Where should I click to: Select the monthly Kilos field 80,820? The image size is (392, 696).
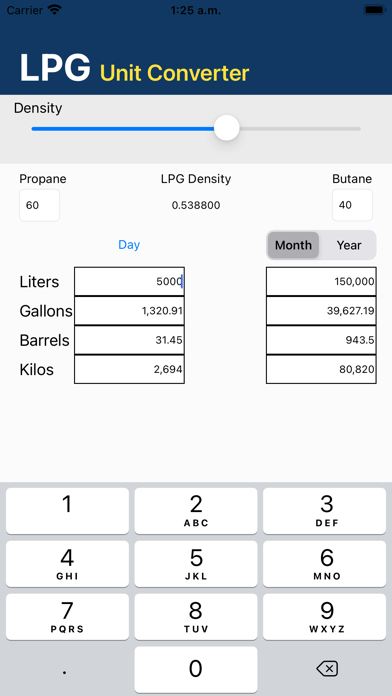tap(321, 369)
